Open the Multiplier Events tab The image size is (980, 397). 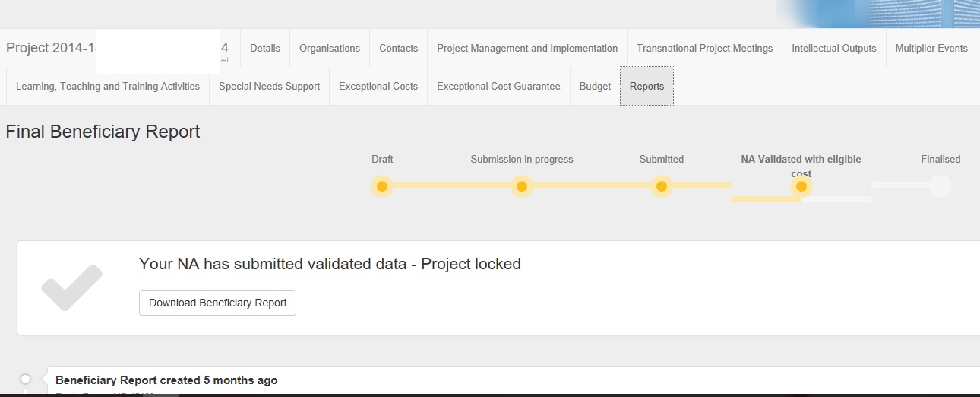[x=931, y=48]
